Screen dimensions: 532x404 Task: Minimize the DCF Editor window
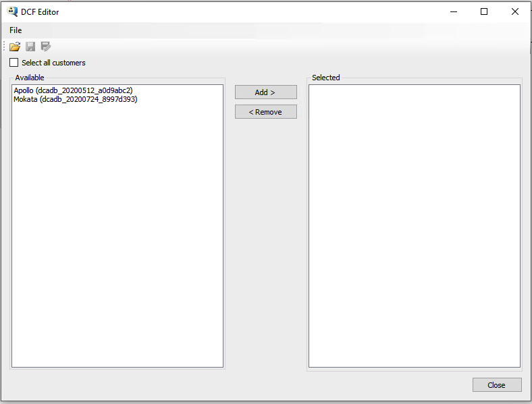coord(454,12)
